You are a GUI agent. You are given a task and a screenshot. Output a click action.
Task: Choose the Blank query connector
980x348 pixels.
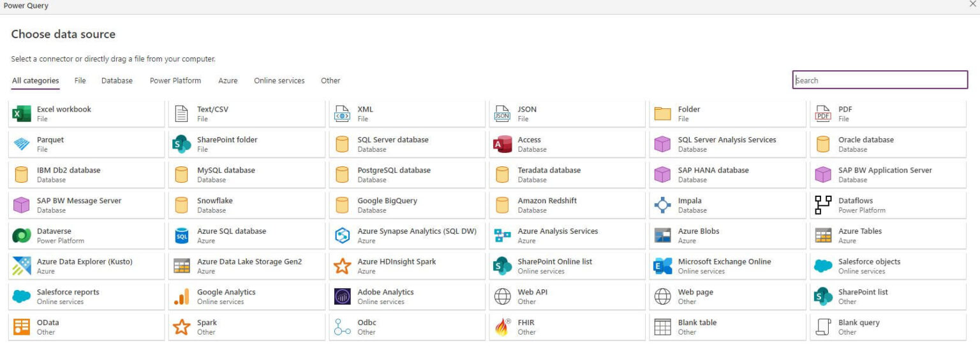click(889, 327)
